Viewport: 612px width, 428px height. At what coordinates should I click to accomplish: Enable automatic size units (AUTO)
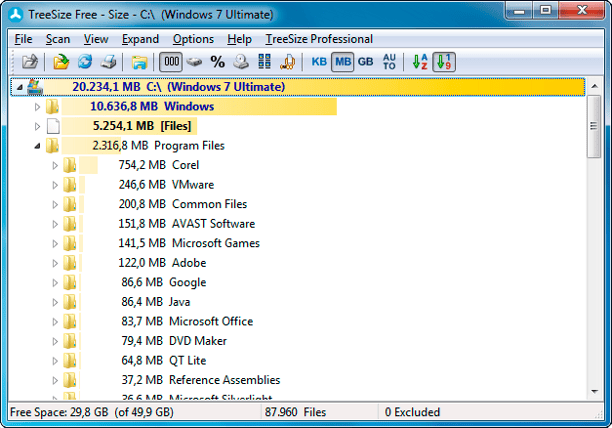coord(389,62)
